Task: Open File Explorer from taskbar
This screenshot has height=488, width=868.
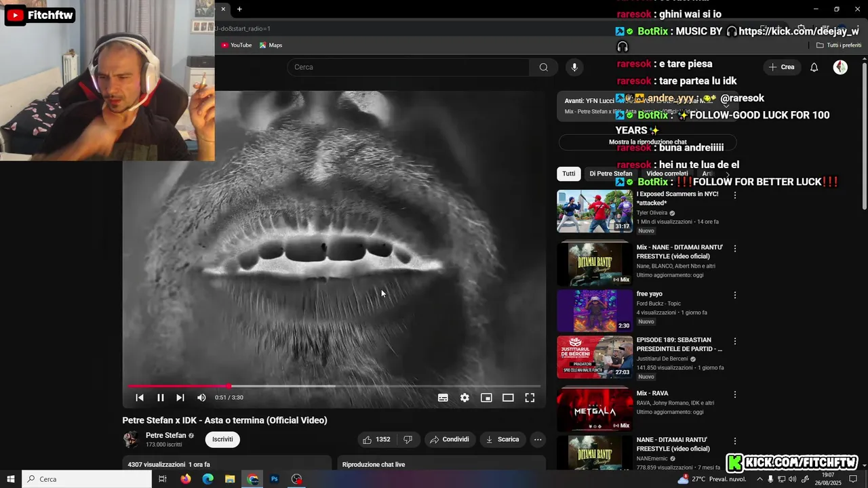Action: coord(230,479)
